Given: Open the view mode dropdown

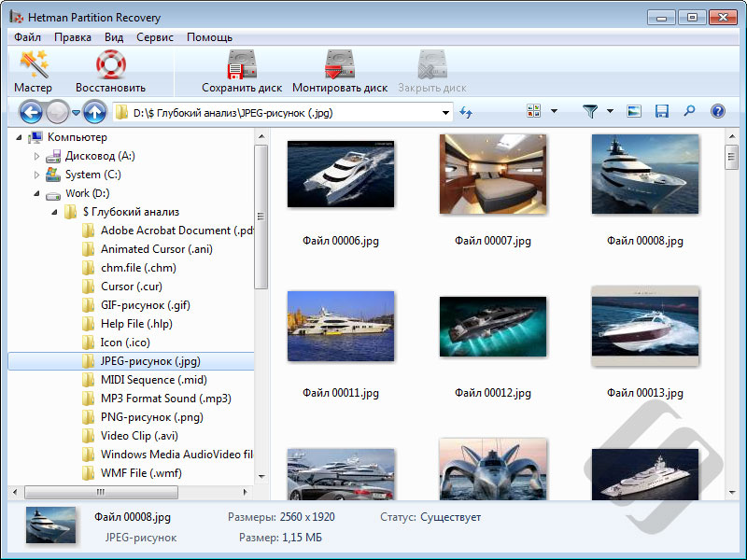Looking at the screenshot, I should click(x=553, y=112).
